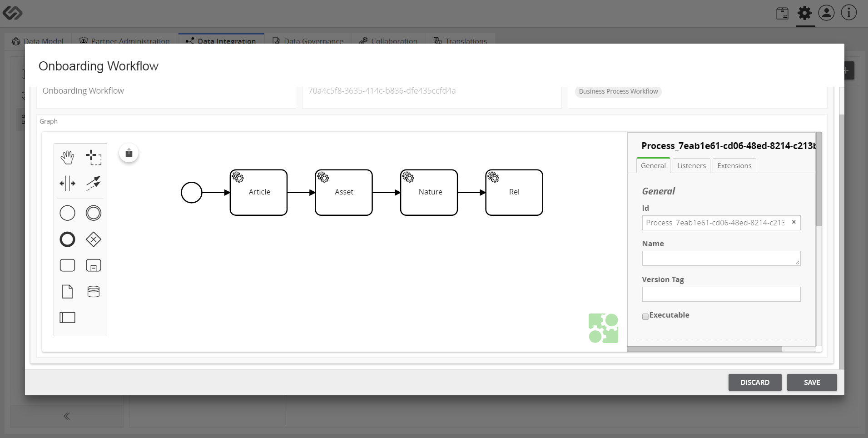The width and height of the screenshot is (868, 438).
Task: Toggle the Executable checkbox
Action: tap(645, 317)
